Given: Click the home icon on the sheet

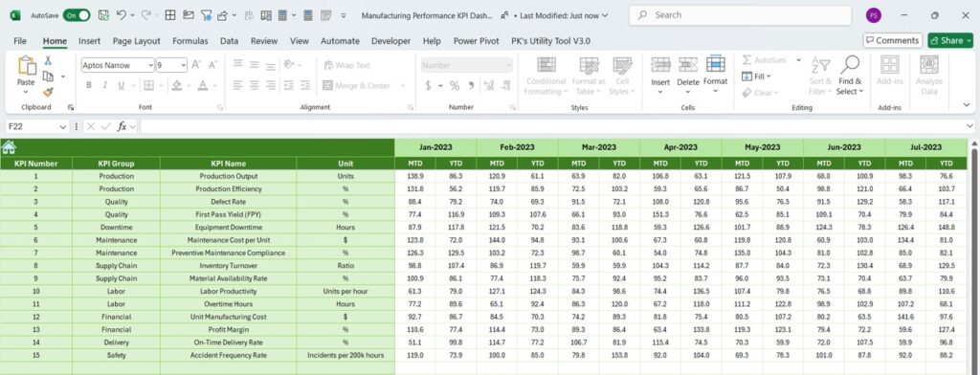Looking at the screenshot, I should click(9, 147).
